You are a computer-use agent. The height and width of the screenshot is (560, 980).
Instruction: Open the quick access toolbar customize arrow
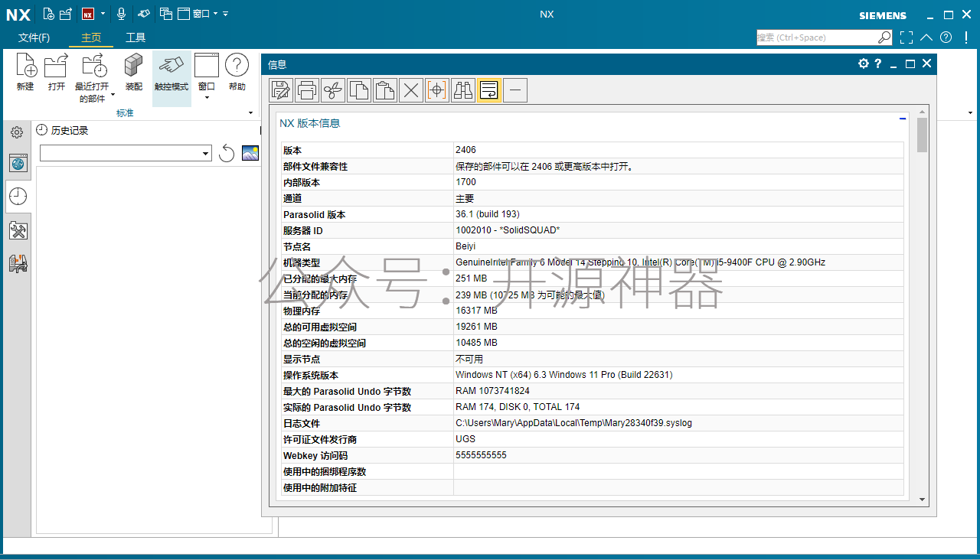(x=226, y=14)
